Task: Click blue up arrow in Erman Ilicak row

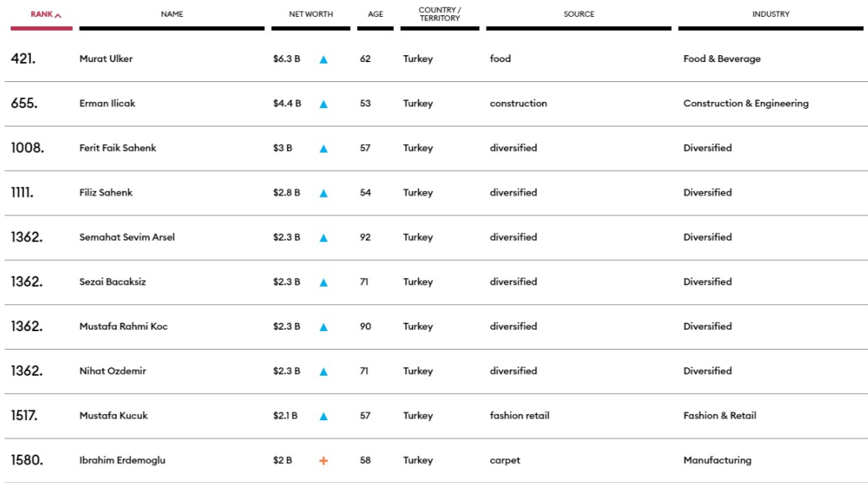Action: tap(323, 104)
